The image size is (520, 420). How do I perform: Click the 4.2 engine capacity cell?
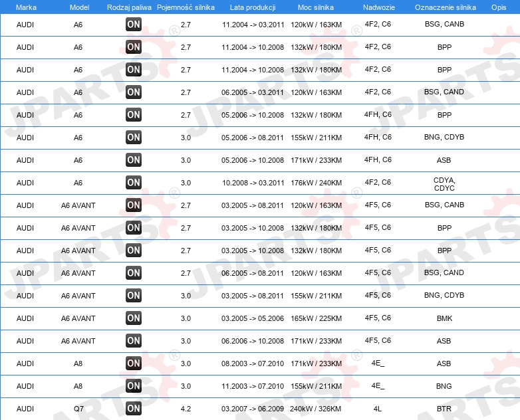tap(186, 409)
